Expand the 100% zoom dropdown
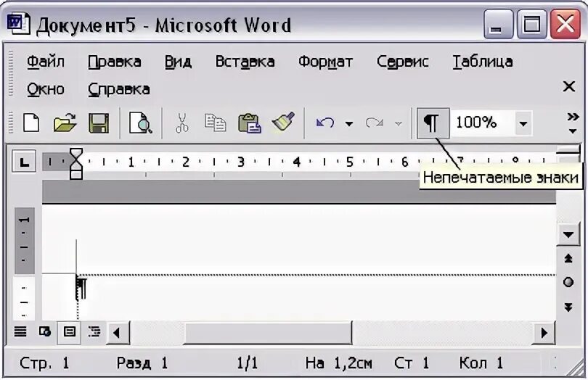Image resolution: width=588 pixels, height=380 pixels. tap(523, 123)
